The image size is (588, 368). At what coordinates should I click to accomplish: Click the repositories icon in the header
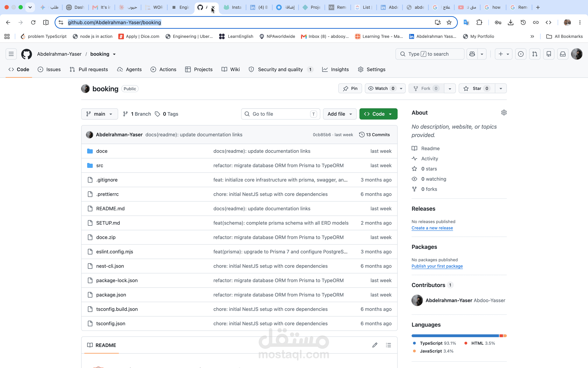549,54
